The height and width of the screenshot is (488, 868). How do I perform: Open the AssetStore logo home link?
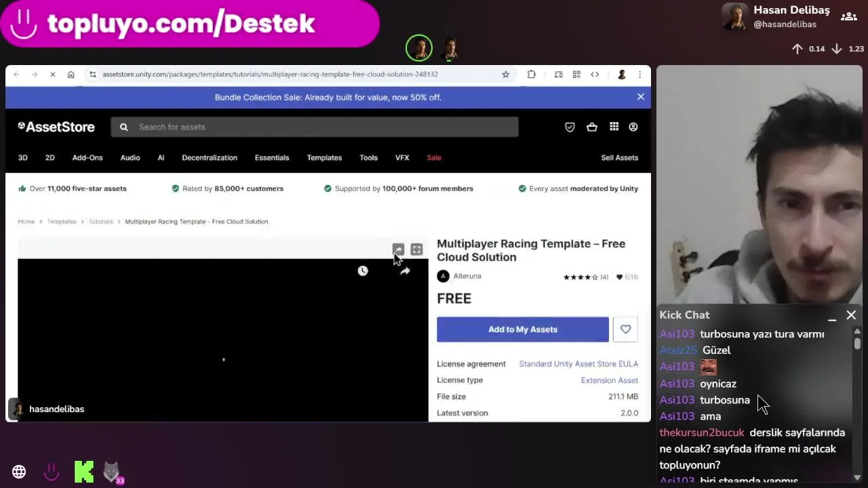click(x=56, y=127)
